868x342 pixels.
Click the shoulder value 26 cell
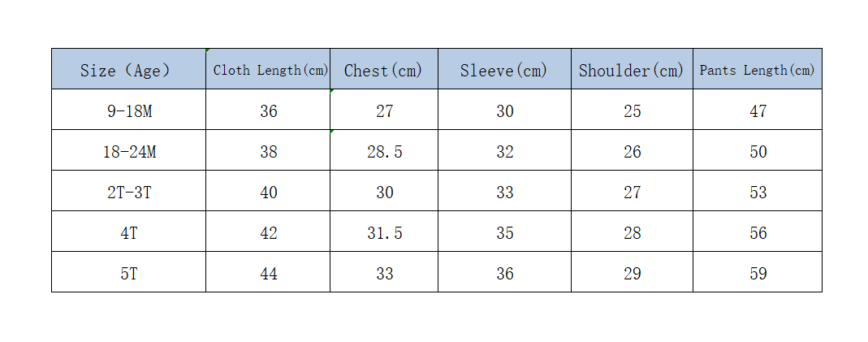click(x=632, y=150)
